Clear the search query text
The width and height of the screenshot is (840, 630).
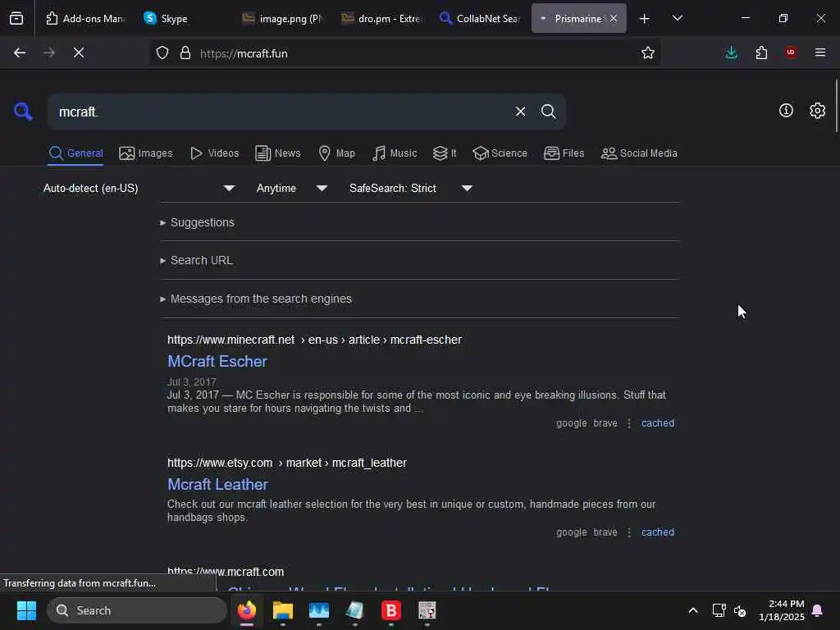520,112
